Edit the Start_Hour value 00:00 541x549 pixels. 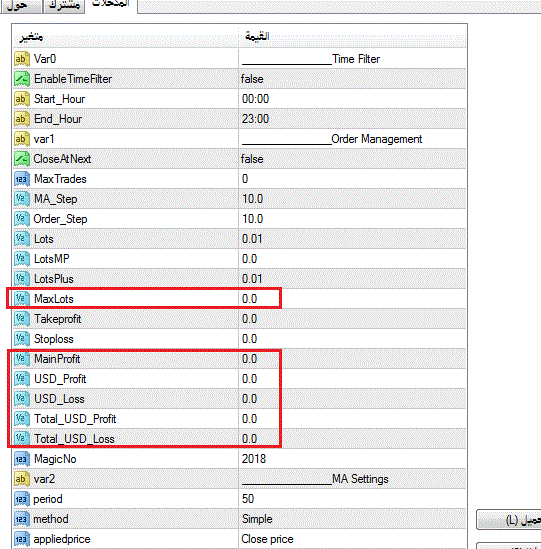pyautogui.click(x=352, y=99)
